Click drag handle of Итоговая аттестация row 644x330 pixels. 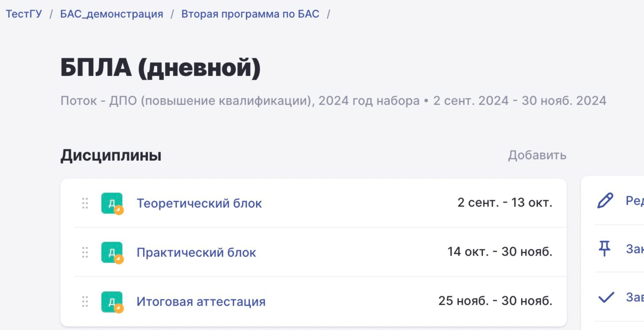coord(85,302)
